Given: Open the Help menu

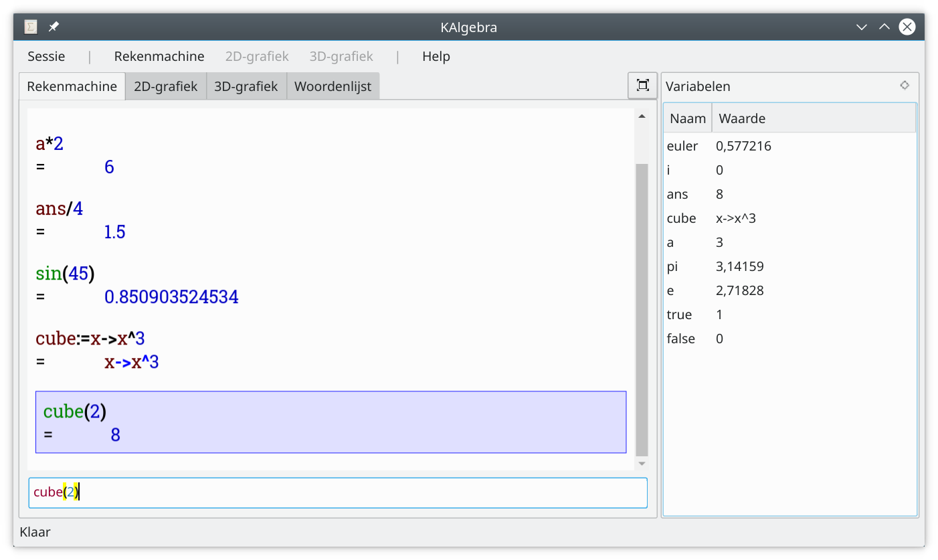Looking at the screenshot, I should 436,56.
